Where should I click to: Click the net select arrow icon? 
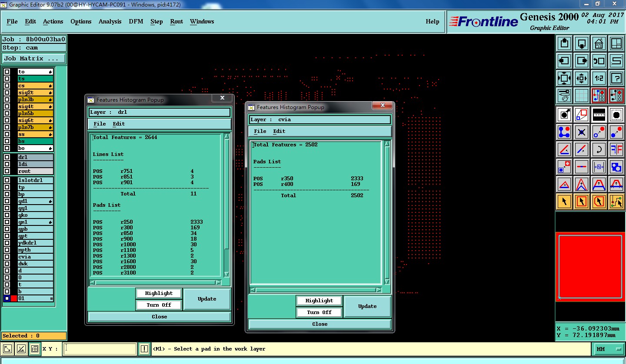(616, 201)
